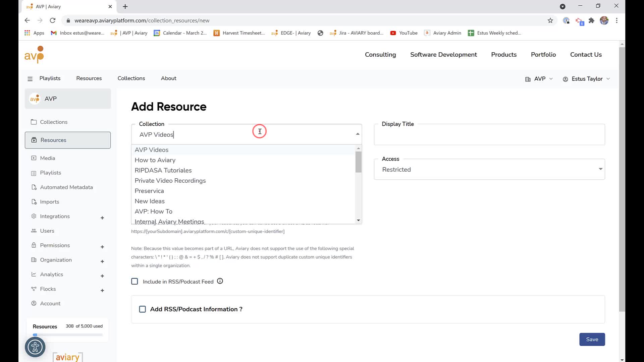Open the Imports sidebar item

click(x=49, y=202)
